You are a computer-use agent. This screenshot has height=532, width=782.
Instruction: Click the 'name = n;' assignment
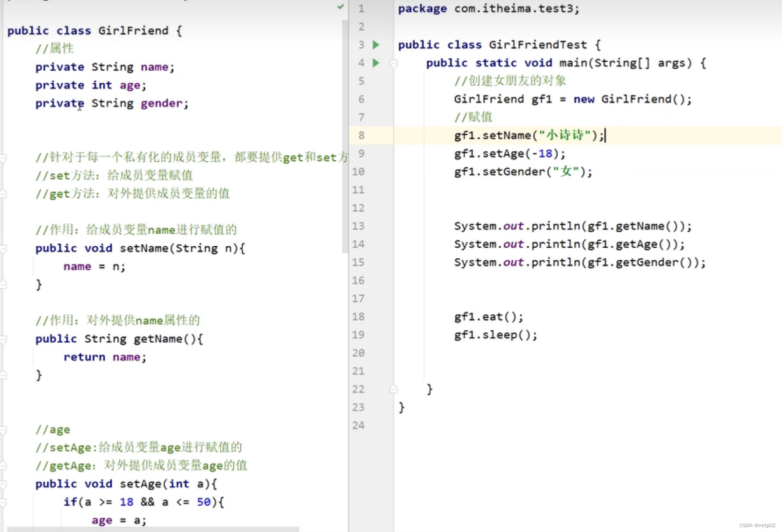[x=94, y=266]
